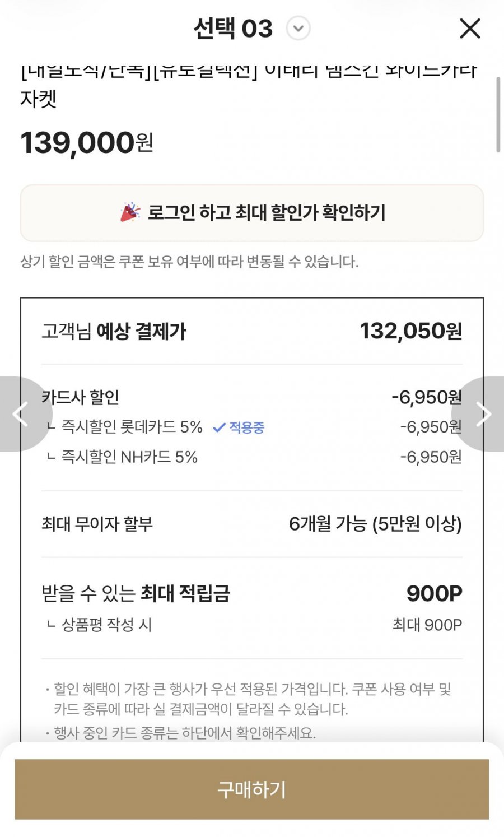Click the 적용중 checkmark indicator
The width and height of the screenshot is (504, 837).
[x=239, y=427]
